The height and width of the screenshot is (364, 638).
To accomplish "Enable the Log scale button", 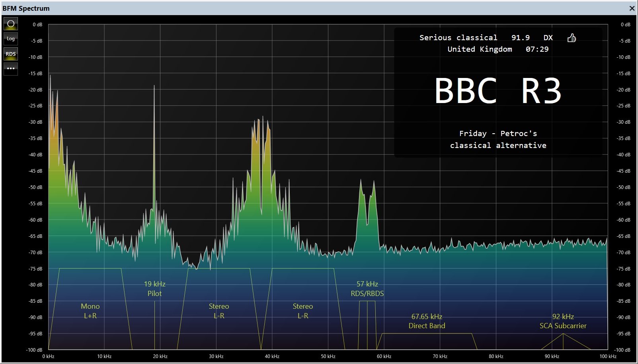I will coord(11,39).
